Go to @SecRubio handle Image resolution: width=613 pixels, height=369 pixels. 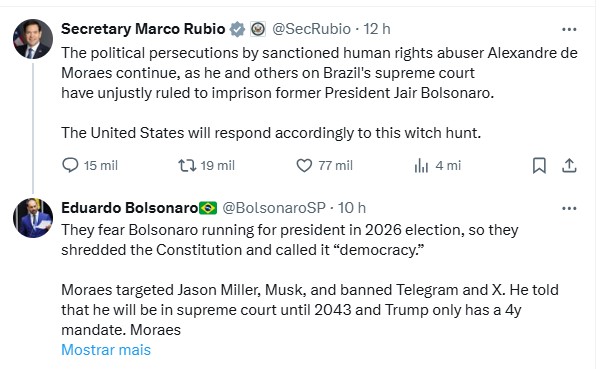tap(311, 29)
